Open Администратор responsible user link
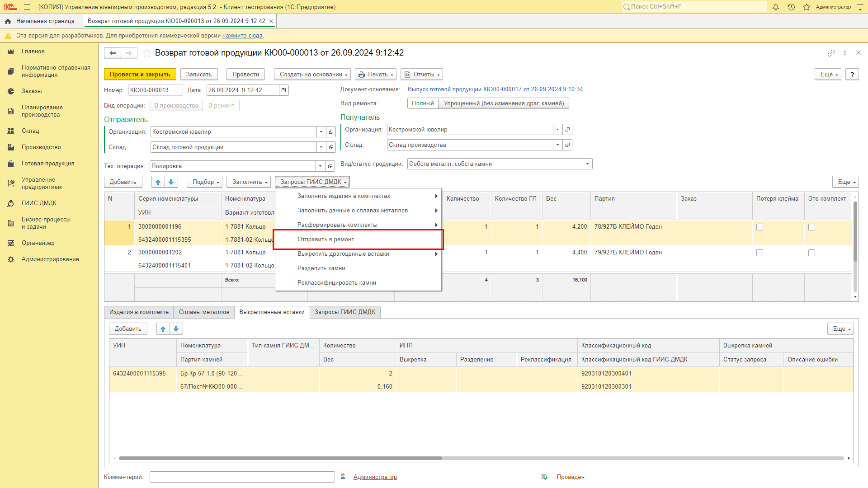Screen dimensions: 868x488 click(x=375, y=477)
